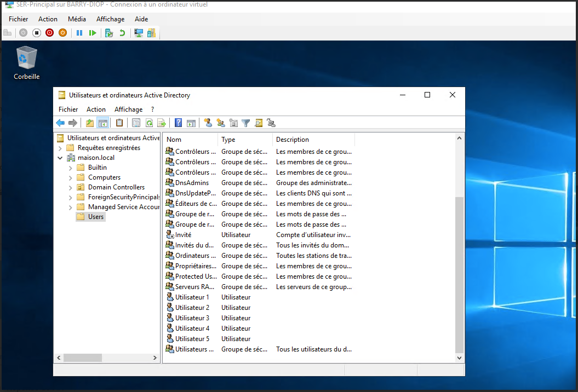Select the Invité user row
Image resolution: width=578 pixels, height=392 pixels.
pyautogui.click(x=259, y=235)
